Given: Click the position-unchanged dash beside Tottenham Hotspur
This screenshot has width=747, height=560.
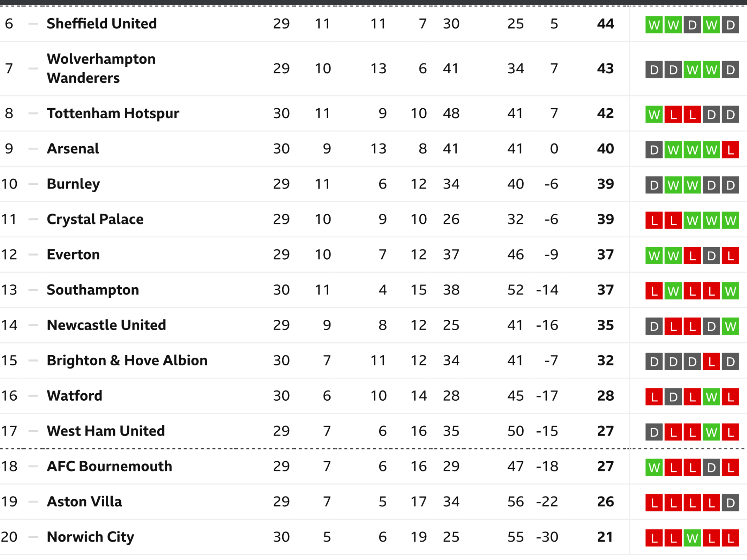Looking at the screenshot, I should (x=33, y=113).
